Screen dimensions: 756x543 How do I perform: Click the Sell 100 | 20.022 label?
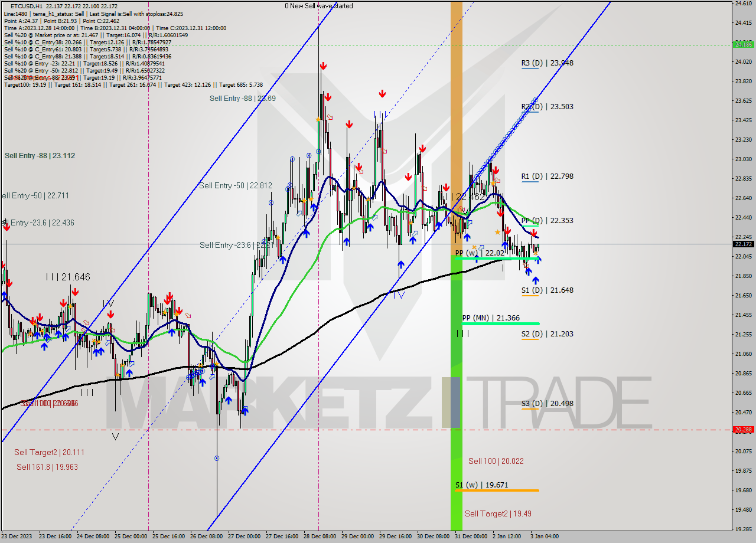[496, 461]
